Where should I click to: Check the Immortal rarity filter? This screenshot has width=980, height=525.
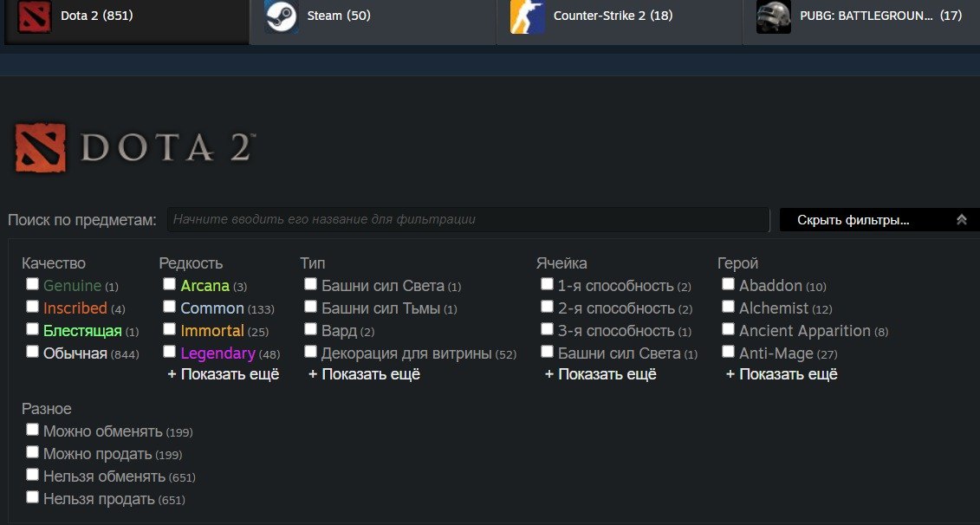169,328
